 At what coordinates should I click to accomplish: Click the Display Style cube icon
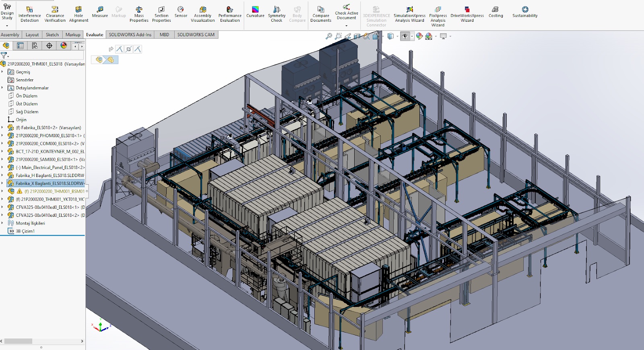coord(390,36)
